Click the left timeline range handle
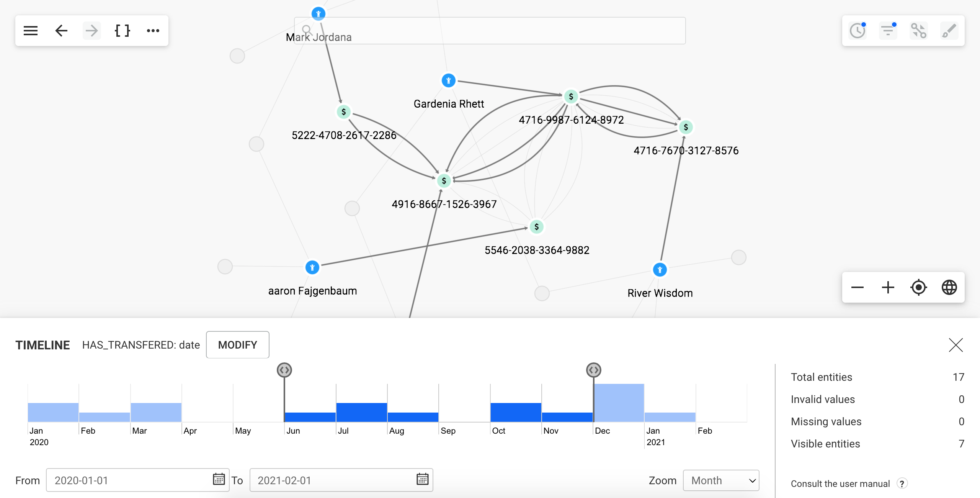The image size is (980, 498). (284, 370)
